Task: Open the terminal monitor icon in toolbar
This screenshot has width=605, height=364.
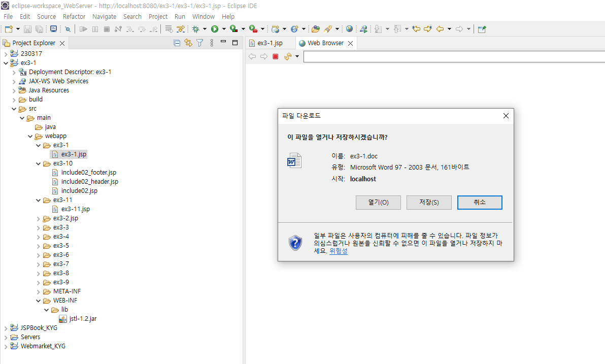Action: pyautogui.click(x=54, y=29)
